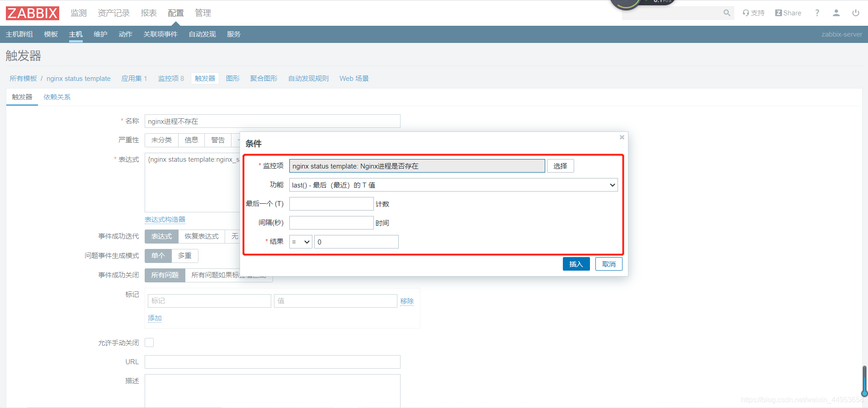Open the 监测 top menu

(79, 13)
